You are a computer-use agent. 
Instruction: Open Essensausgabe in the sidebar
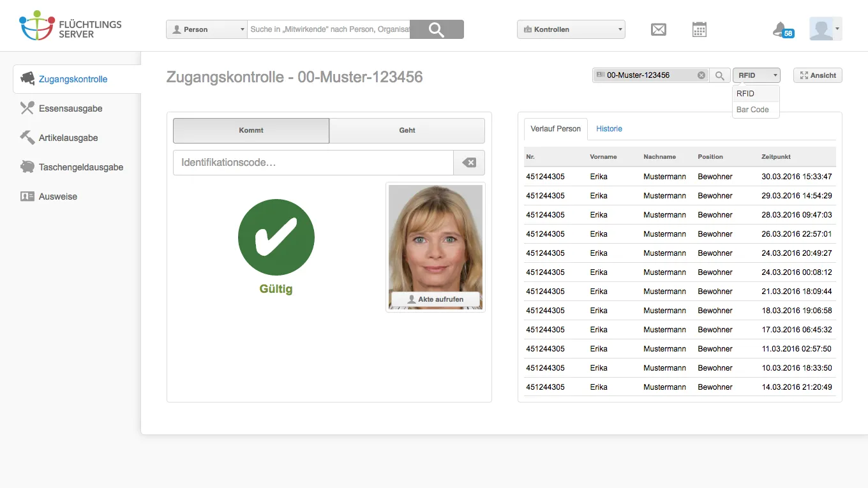point(70,108)
